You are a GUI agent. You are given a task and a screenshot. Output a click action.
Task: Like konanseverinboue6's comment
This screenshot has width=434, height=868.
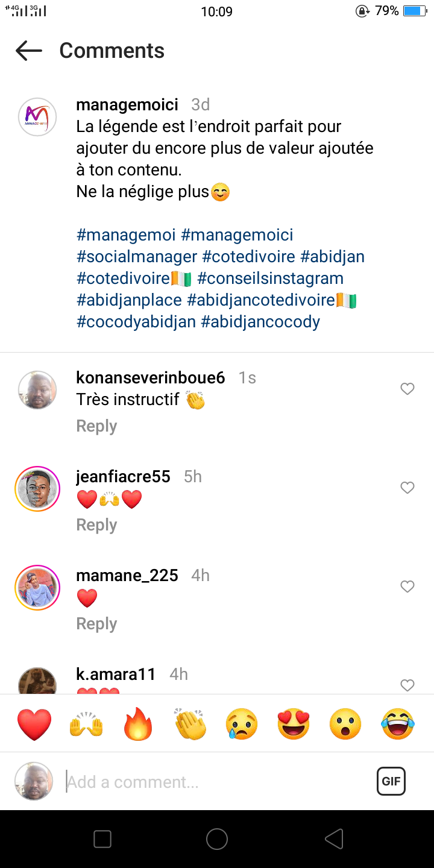tap(407, 389)
